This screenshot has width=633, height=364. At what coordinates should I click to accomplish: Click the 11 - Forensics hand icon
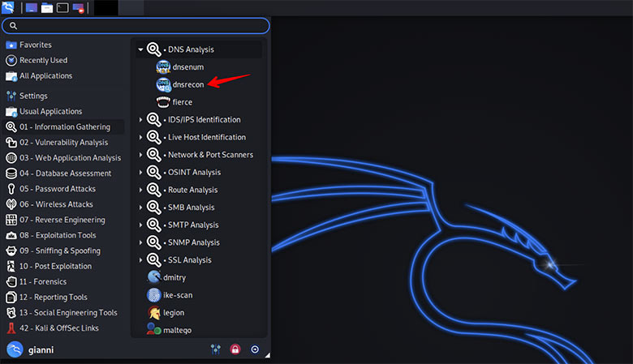(x=11, y=282)
